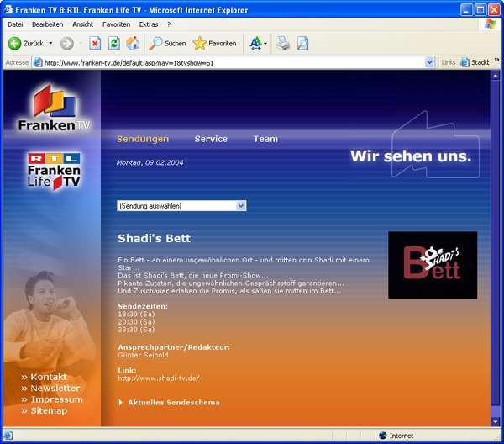Open the Extras menu
Viewport: 504px width, 444px height.
click(x=149, y=24)
